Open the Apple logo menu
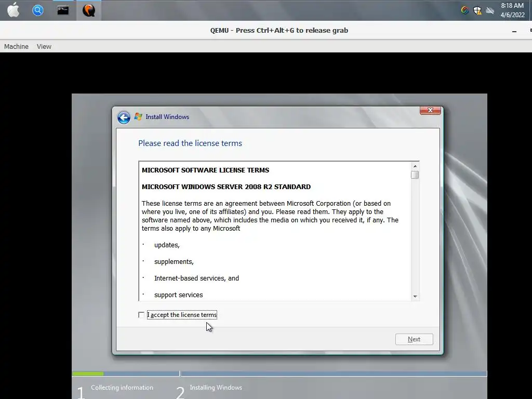532x399 pixels. pyautogui.click(x=13, y=10)
